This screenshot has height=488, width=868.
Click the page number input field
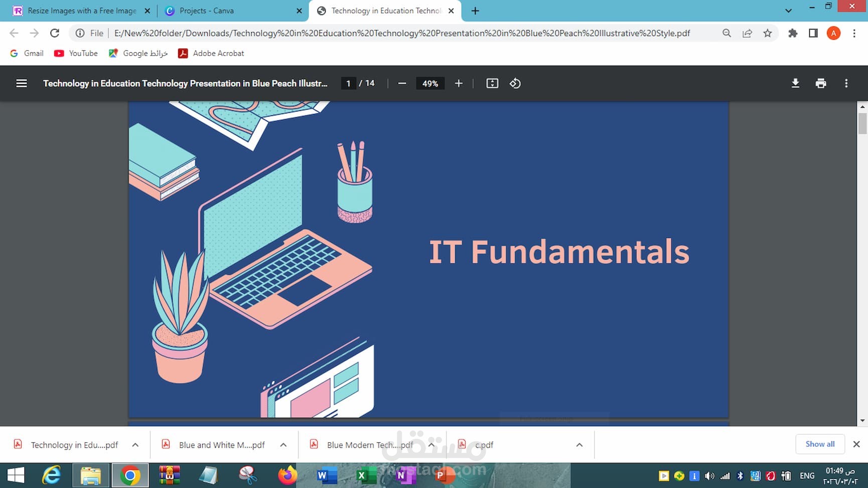point(348,83)
